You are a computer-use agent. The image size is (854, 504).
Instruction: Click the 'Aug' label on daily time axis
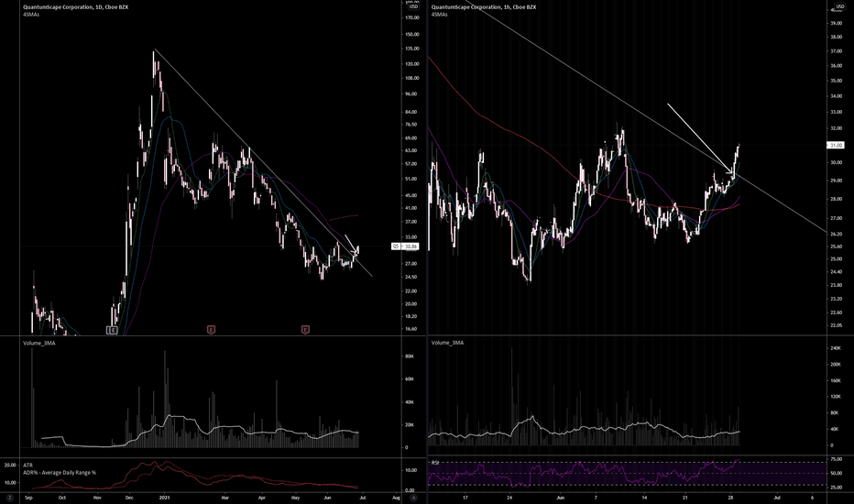(x=396, y=498)
